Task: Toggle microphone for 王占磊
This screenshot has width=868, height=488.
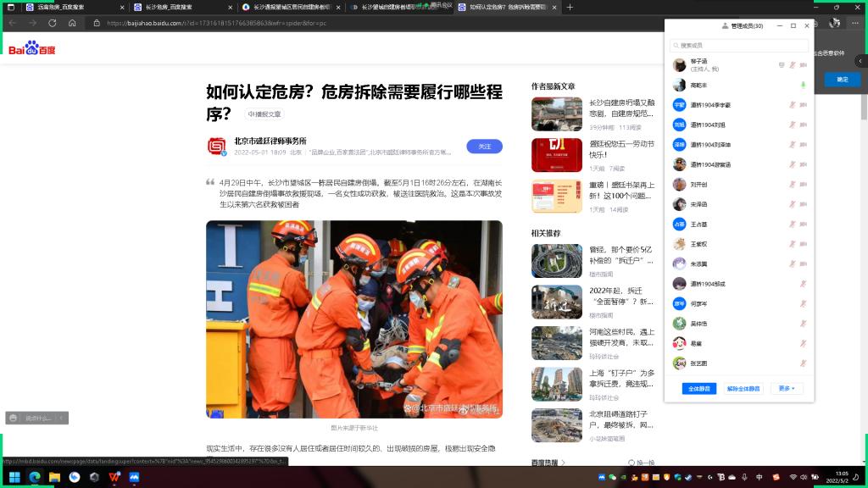Action: [x=793, y=224]
